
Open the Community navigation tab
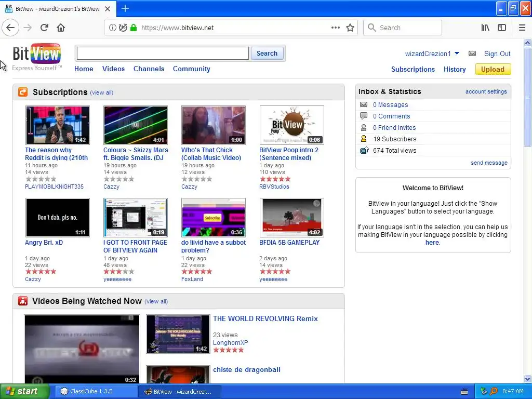pyautogui.click(x=191, y=69)
